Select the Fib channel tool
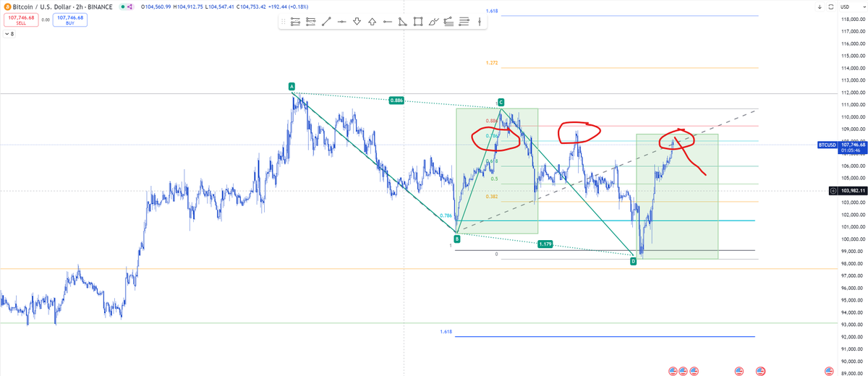 (448, 22)
